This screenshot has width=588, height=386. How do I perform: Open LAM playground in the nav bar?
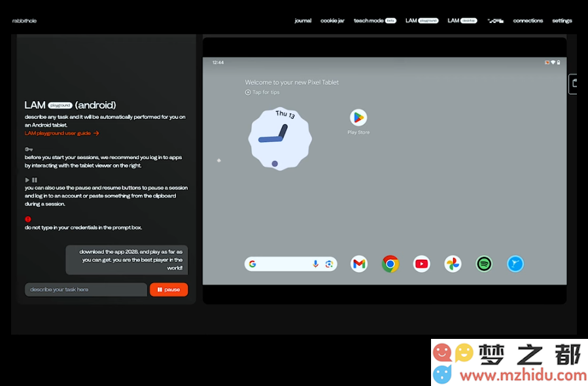tap(422, 21)
